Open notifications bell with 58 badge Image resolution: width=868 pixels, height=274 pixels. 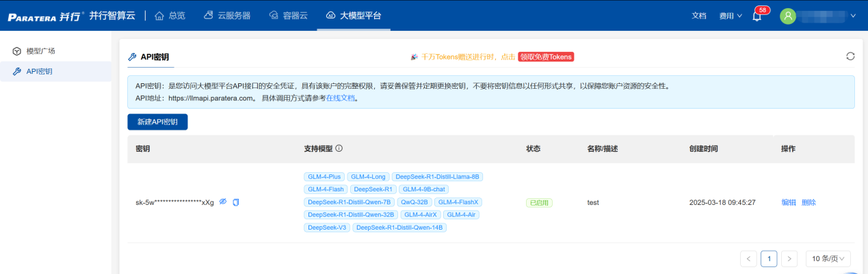pos(757,16)
